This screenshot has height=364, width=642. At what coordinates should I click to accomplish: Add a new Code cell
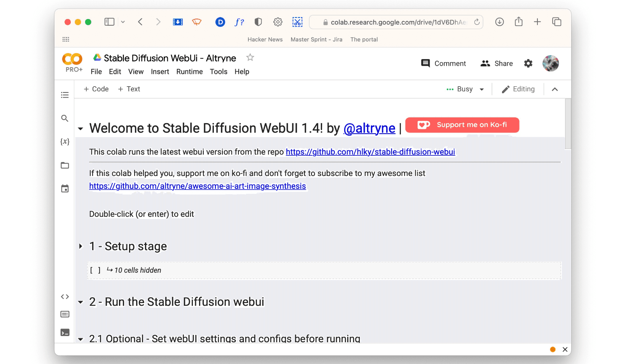96,89
